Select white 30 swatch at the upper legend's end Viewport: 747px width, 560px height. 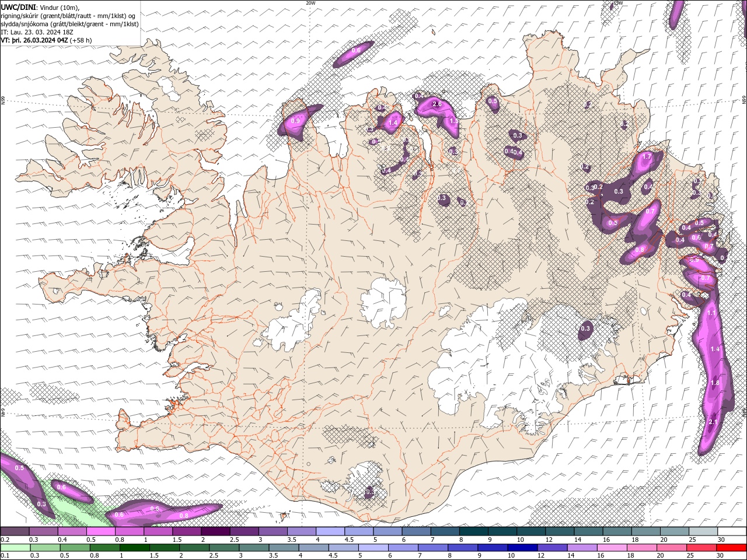click(x=732, y=531)
